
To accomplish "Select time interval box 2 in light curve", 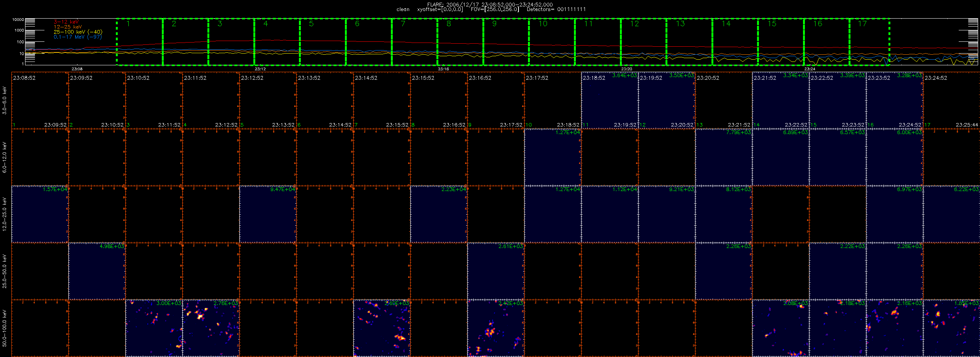I will pyautogui.click(x=185, y=42).
